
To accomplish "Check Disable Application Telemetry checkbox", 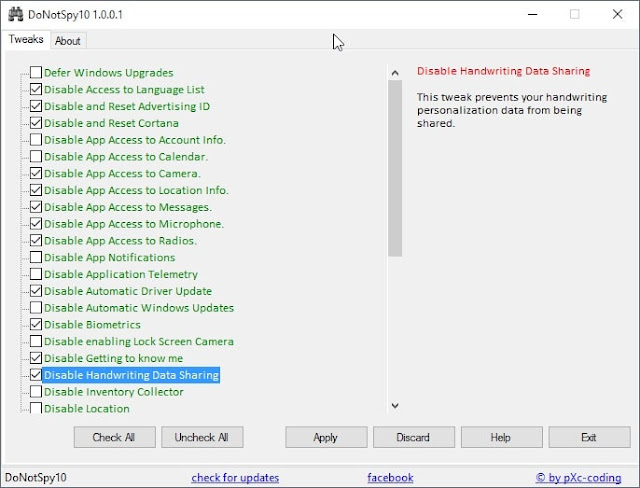I will [36, 274].
